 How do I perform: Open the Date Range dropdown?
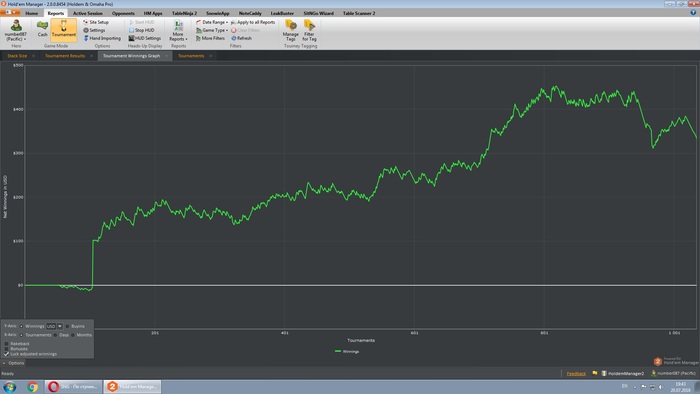(x=212, y=22)
